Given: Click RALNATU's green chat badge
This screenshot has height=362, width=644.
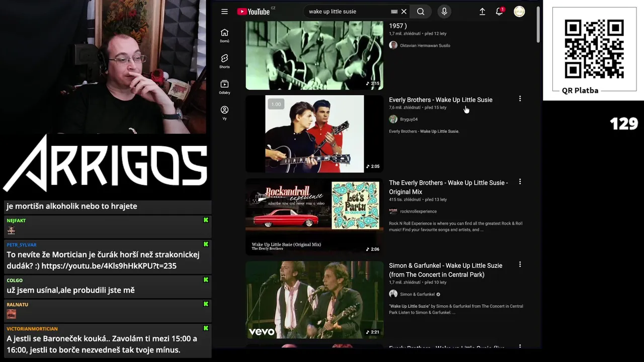Looking at the screenshot, I should 206,304.
